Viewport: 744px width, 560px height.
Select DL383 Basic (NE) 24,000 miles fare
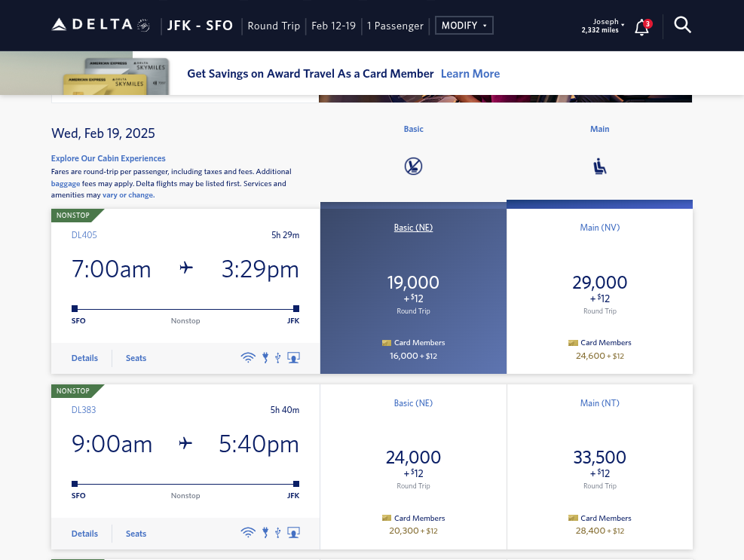(x=413, y=467)
